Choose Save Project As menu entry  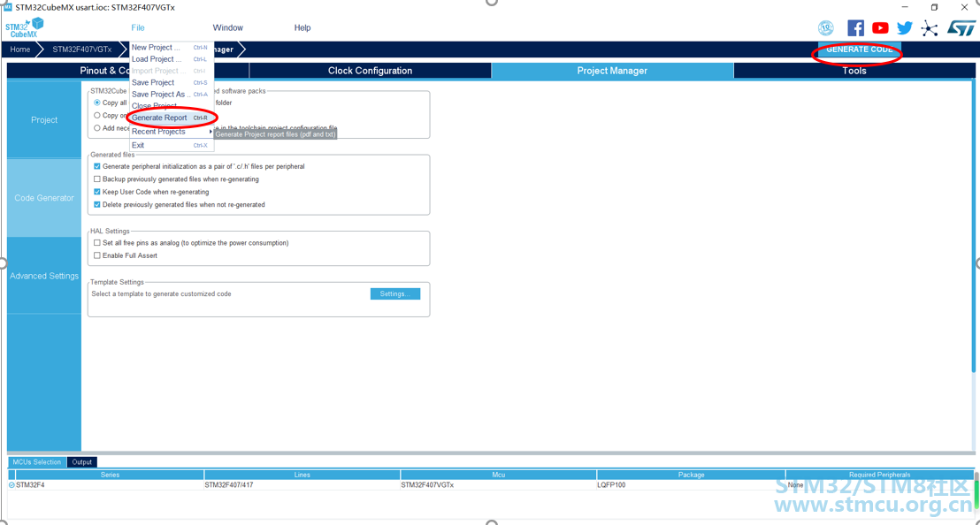[x=171, y=95]
